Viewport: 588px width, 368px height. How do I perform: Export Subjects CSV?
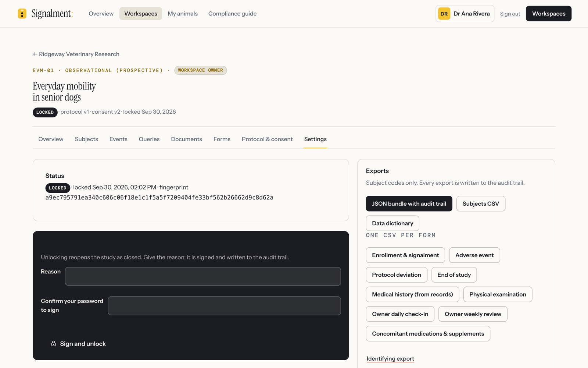(x=481, y=204)
